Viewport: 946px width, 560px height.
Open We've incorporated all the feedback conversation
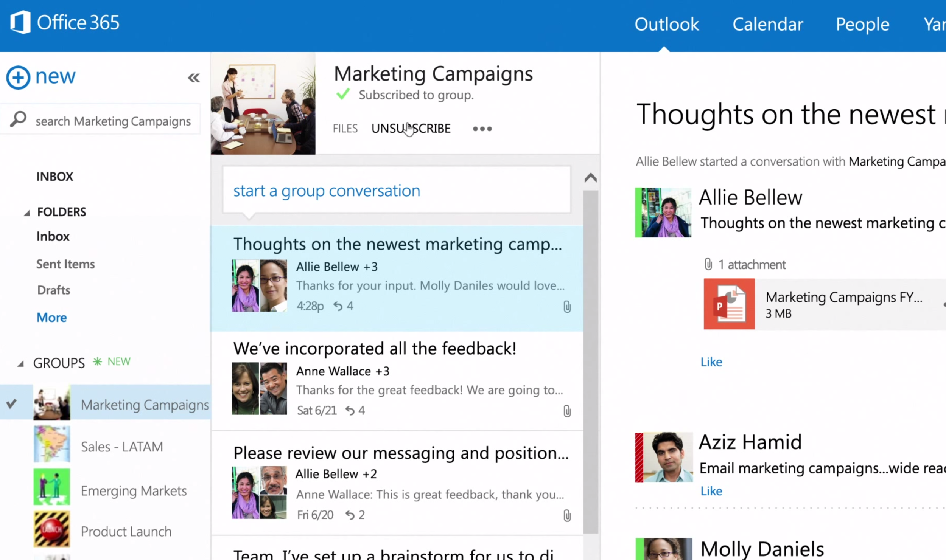click(x=397, y=381)
